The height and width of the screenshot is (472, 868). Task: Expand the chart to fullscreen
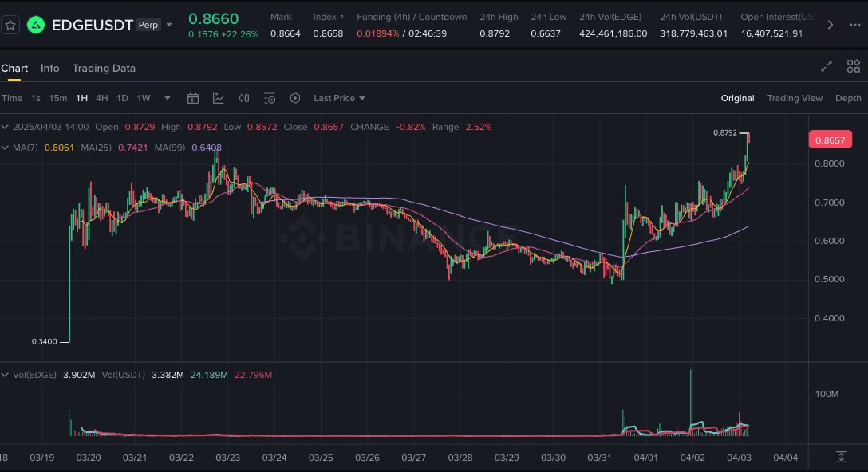click(x=827, y=67)
